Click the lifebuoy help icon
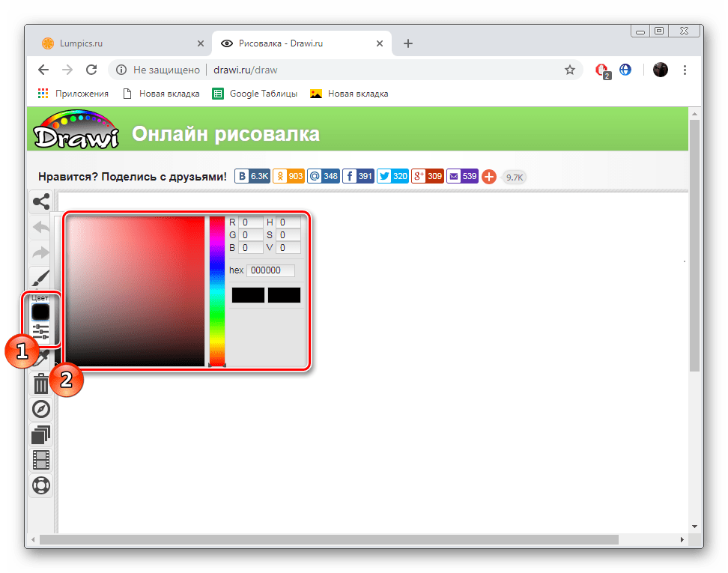The image size is (728, 573). point(40,485)
